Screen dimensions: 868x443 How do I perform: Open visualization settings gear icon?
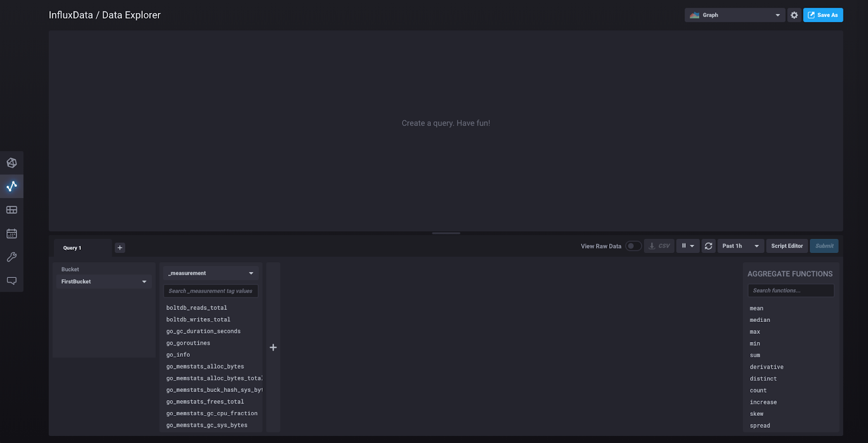click(x=794, y=15)
